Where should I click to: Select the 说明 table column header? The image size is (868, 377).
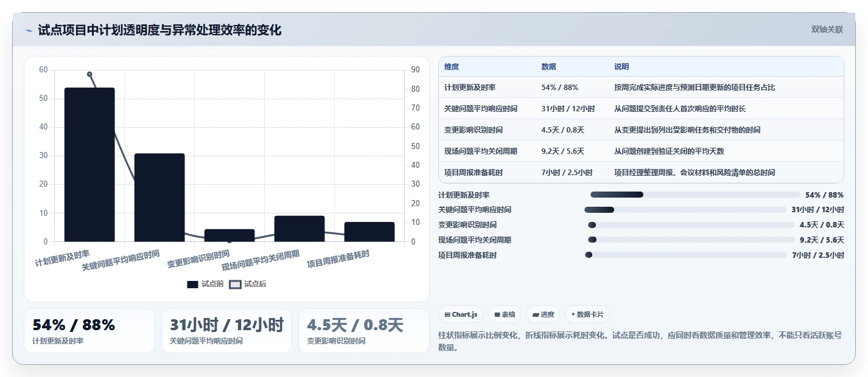tap(621, 67)
